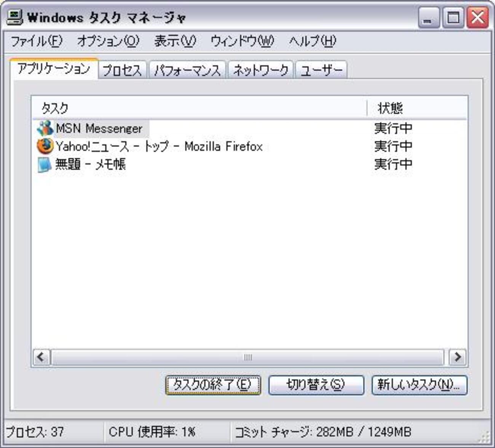
Task: Click the 新しいタスク(N)... button
Action: pos(419,385)
